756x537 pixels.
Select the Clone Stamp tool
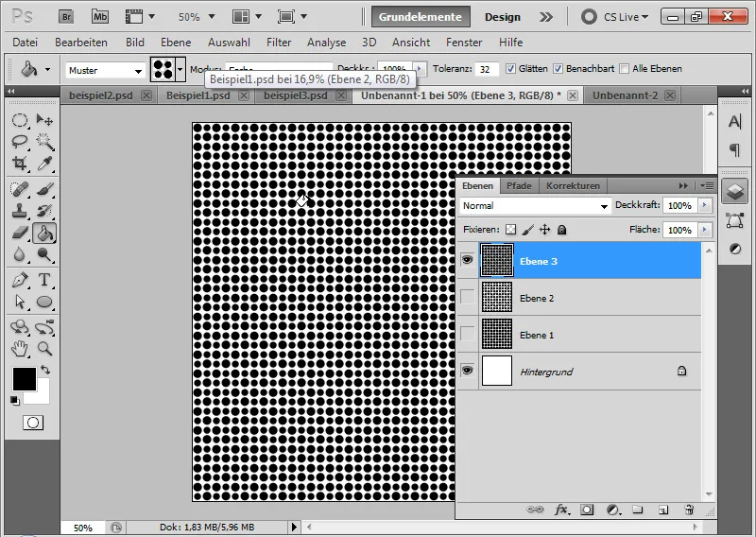(19, 211)
